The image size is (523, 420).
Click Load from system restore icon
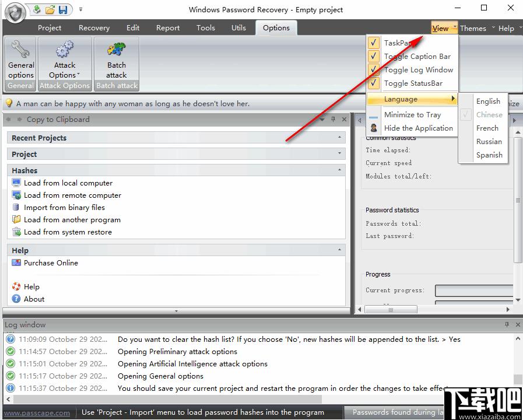[x=16, y=232]
